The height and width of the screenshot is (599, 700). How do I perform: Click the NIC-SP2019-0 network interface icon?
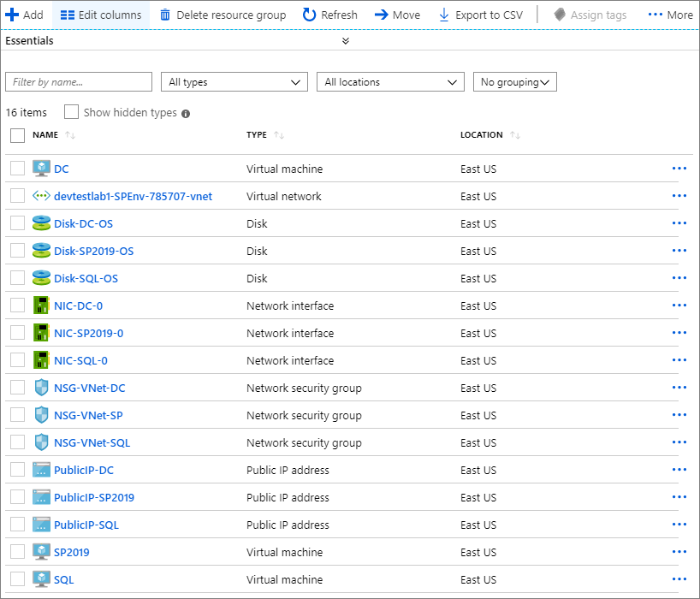[42, 333]
